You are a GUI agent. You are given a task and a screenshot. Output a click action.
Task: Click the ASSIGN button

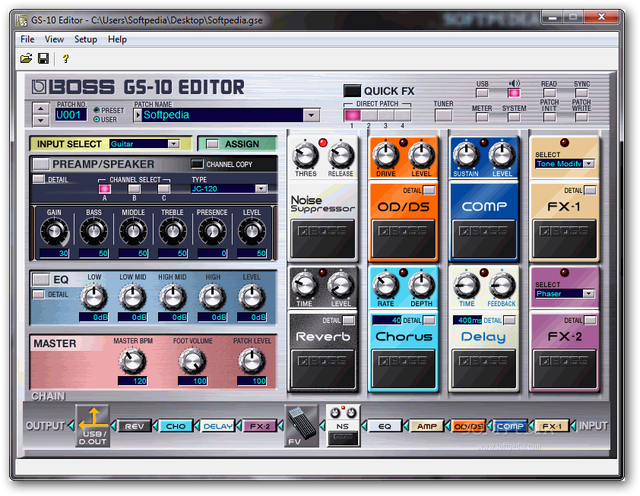click(x=238, y=143)
